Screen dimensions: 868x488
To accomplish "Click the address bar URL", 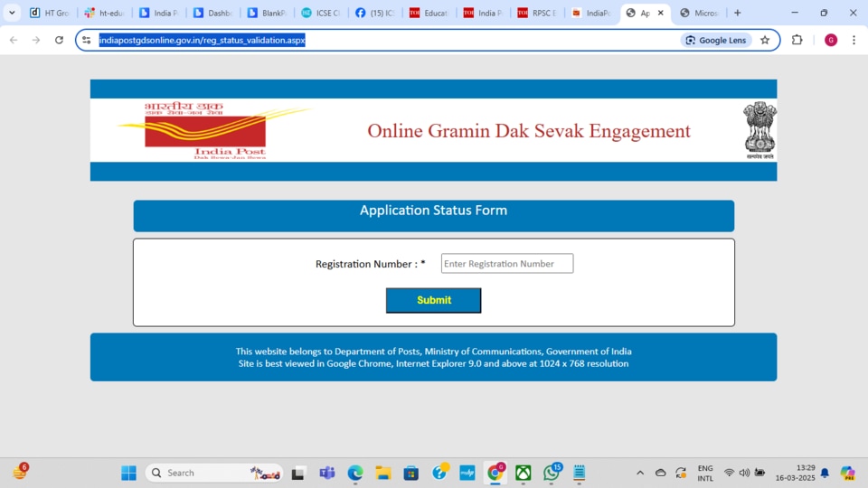I will coord(202,40).
